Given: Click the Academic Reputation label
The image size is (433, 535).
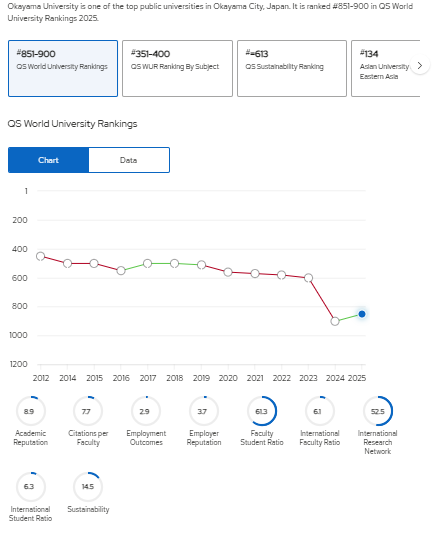Looking at the screenshot, I should click(x=30, y=438).
